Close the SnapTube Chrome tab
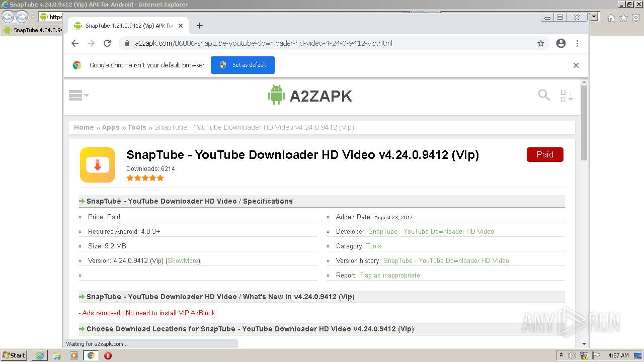The height and width of the screenshot is (362, 644). 181,26
